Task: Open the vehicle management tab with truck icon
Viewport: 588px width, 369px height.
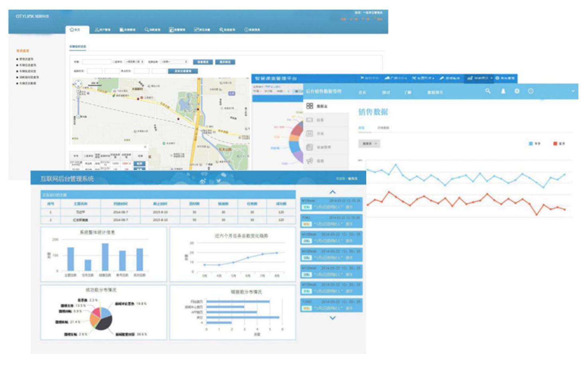Action: [127, 30]
